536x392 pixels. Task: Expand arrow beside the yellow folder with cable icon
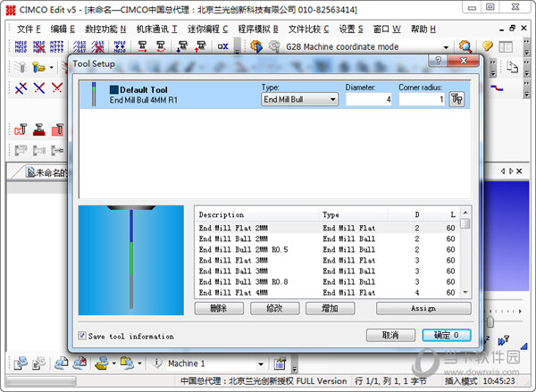coord(113,363)
